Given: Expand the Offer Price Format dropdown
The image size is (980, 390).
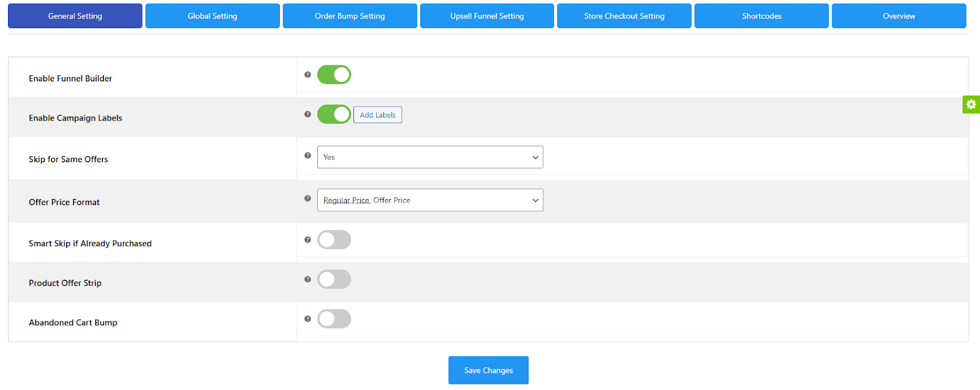Looking at the screenshot, I should (x=430, y=200).
